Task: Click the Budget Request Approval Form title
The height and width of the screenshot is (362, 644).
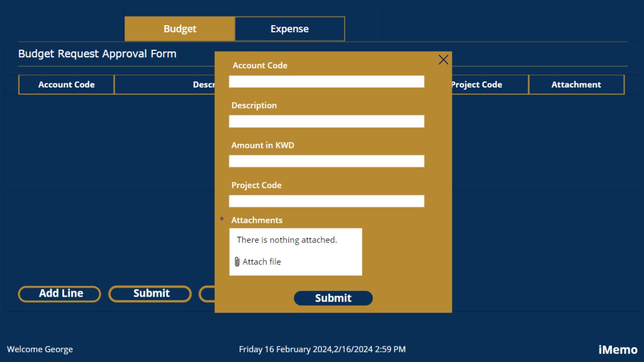Action: pos(97,54)
